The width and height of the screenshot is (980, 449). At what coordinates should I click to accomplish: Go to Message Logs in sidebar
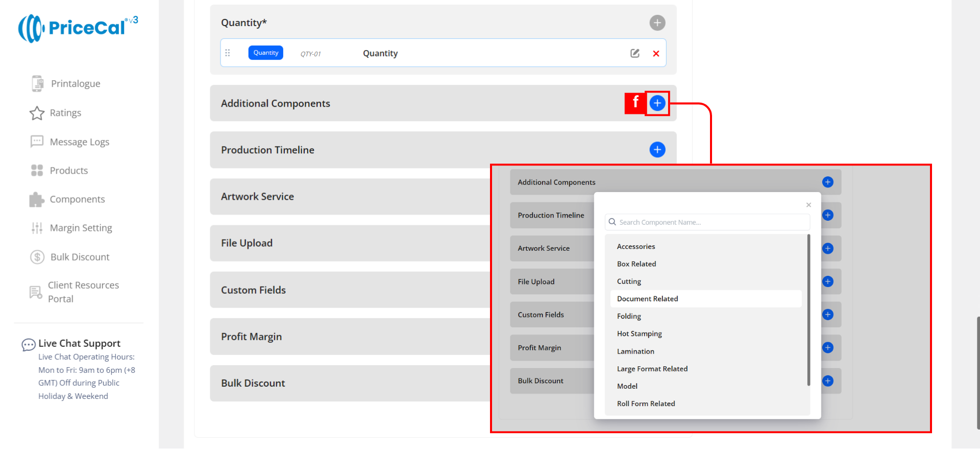[79, 142]
